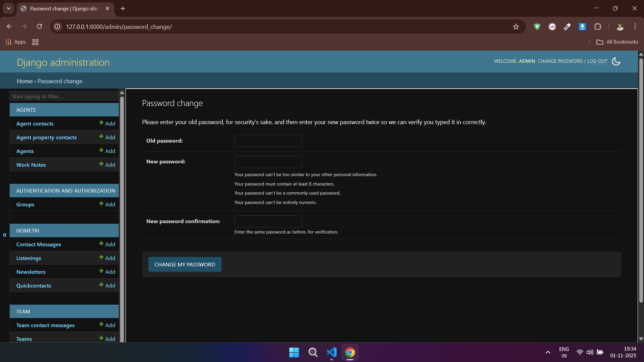
Task: Click the Django administration site title
Action: [63, 62]
